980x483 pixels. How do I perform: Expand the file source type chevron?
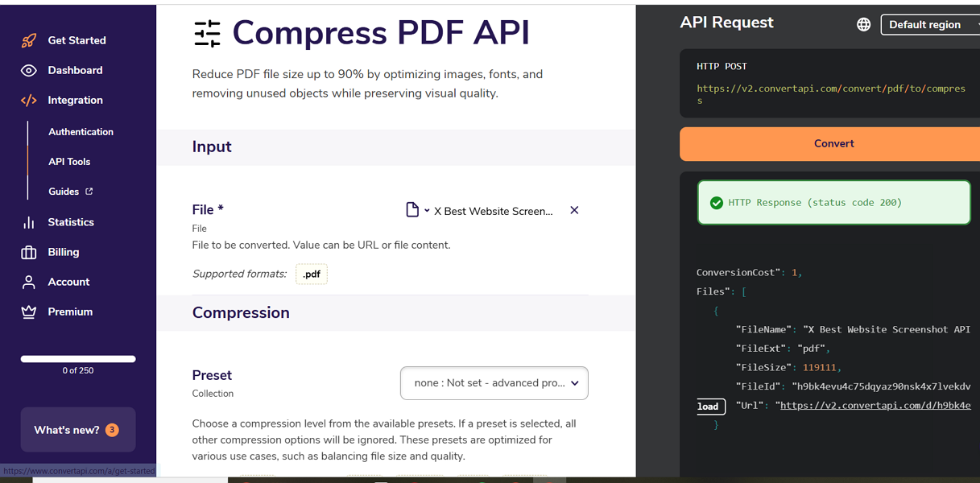click(427, 211)
